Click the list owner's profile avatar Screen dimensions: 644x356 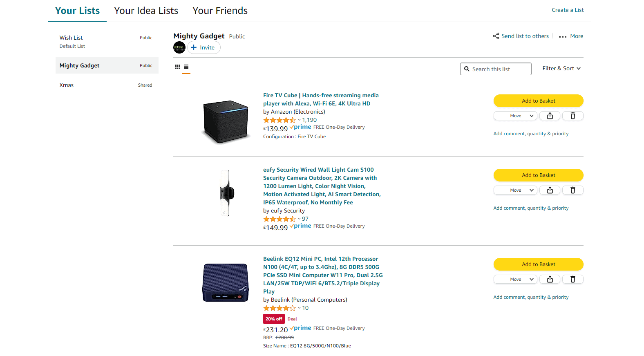[179, 47]
